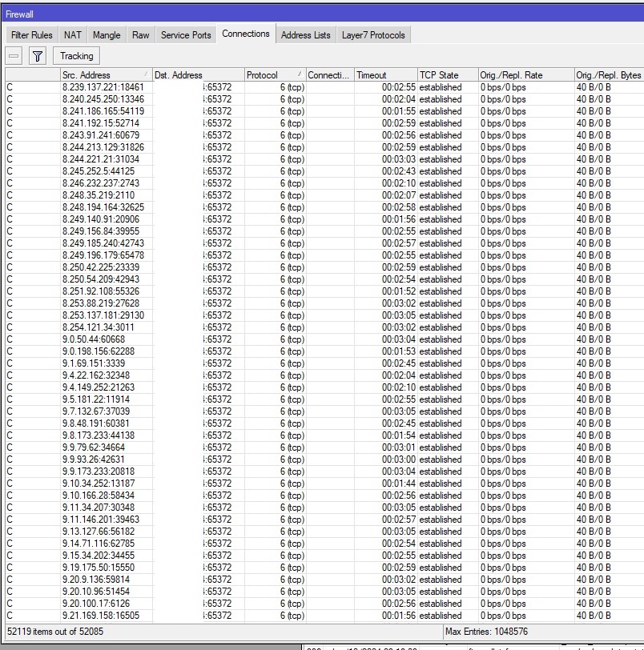Click the Orig./Repl. Bytes column header

coord(609,75)
